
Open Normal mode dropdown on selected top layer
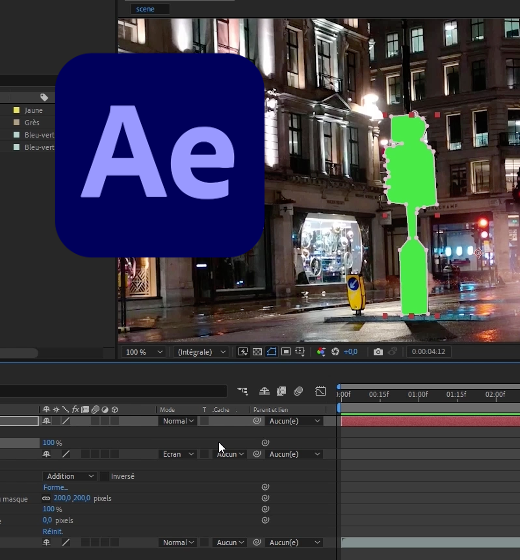tap(178, 421)
